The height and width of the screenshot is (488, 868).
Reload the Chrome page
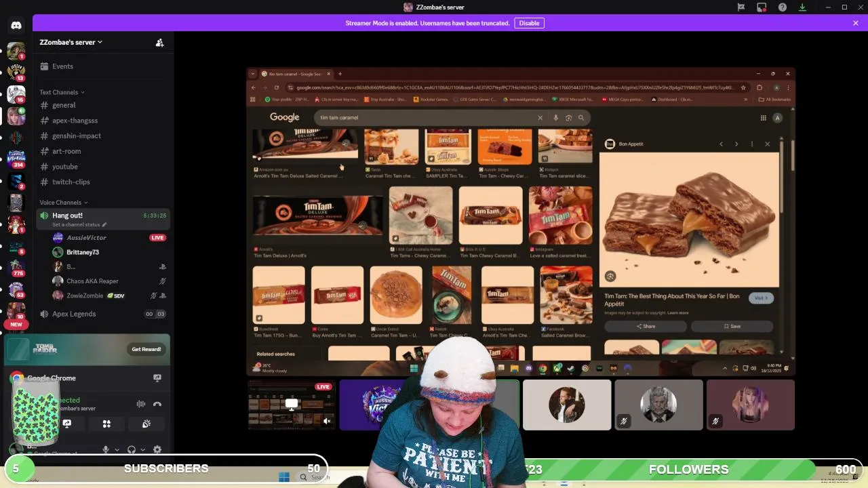pyautogui.click(x=276, y=87)
